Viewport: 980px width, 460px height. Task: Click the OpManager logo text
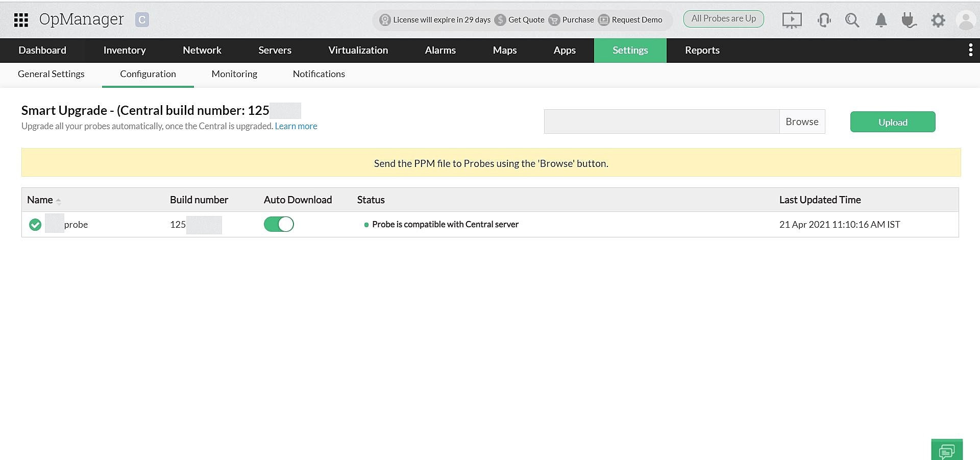pyautogui.click(x=81, y=19)
